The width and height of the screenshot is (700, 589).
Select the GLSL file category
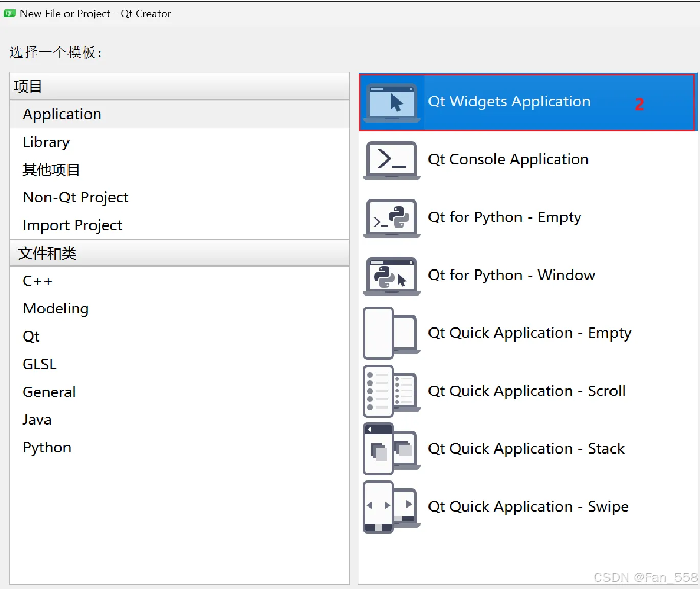click(179, 364)
